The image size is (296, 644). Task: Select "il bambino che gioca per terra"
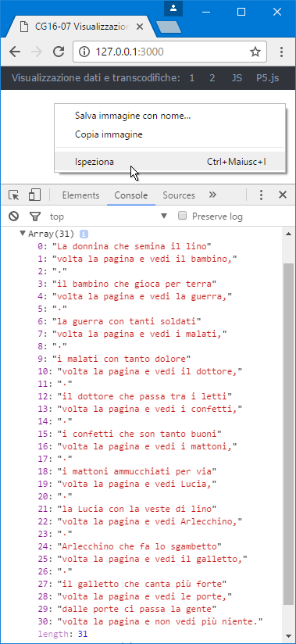(x=134, y=284)
